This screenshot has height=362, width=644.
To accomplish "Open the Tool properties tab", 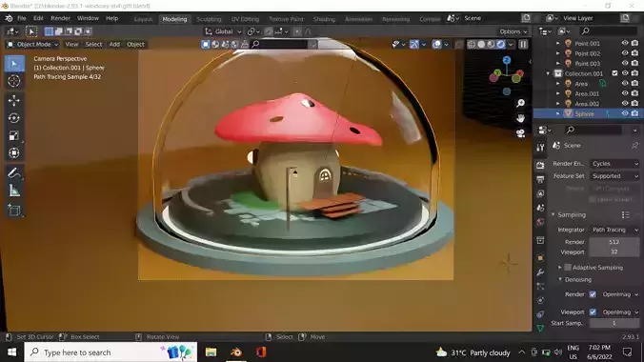I will (x=540, y=148).
